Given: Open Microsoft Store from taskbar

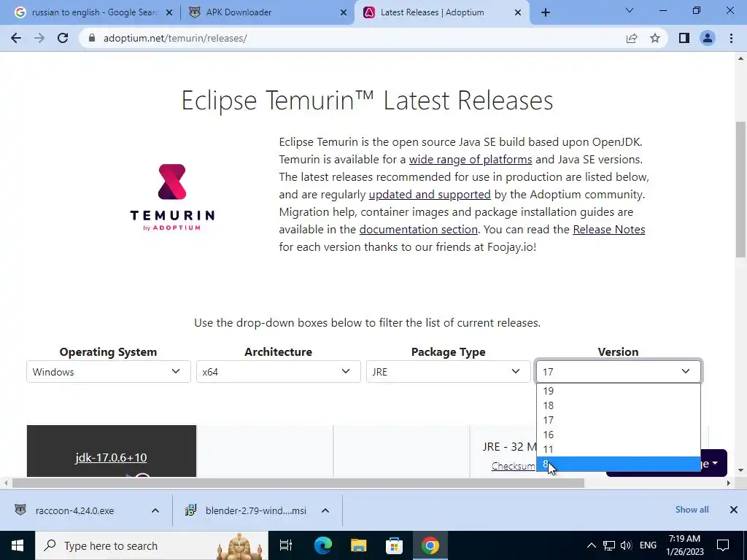Looking at the screenshot, I should click(394, 545).
